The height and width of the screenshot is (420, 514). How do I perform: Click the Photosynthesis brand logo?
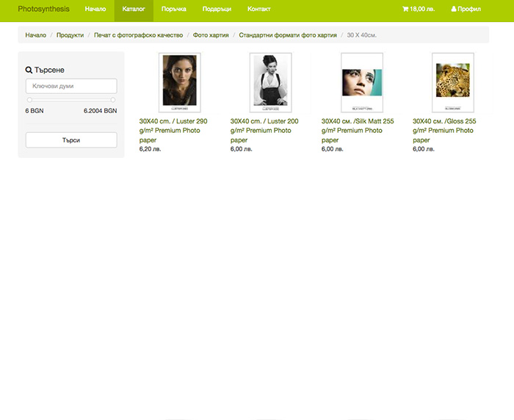(43, 10)
